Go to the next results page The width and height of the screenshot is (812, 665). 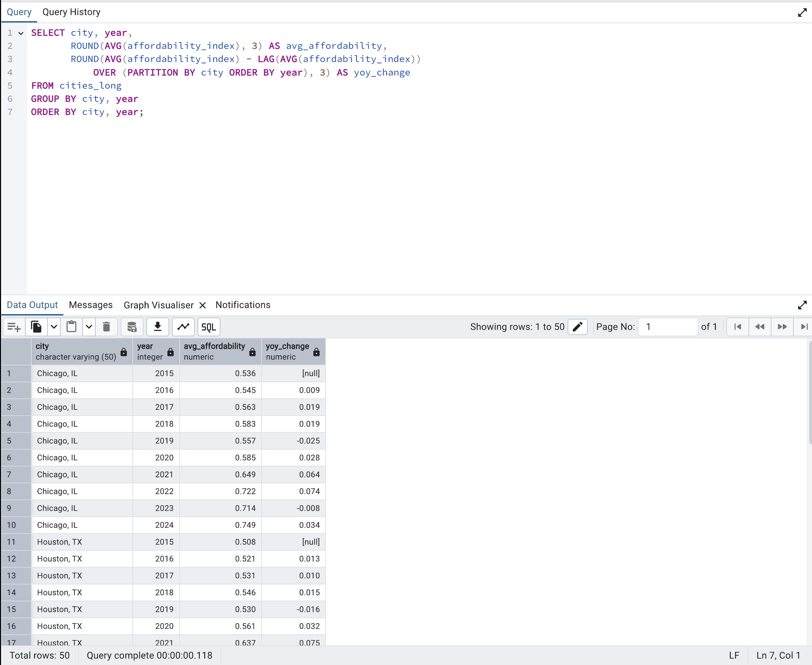782,327
